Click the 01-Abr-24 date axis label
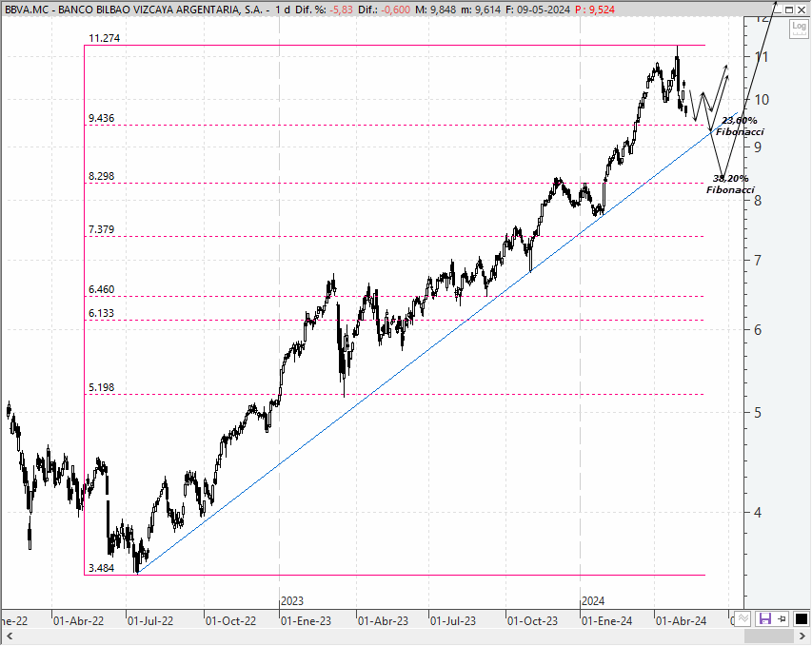Screen dimensions: 812x646 click(x=681, y=620)
